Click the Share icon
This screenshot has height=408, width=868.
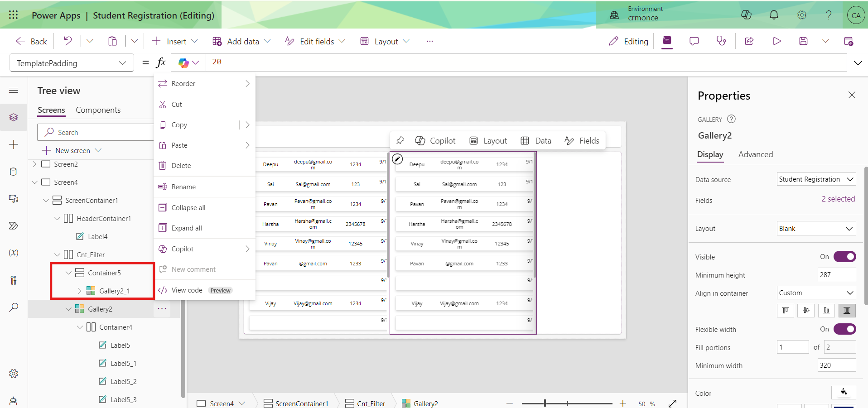tap(749, 41)
